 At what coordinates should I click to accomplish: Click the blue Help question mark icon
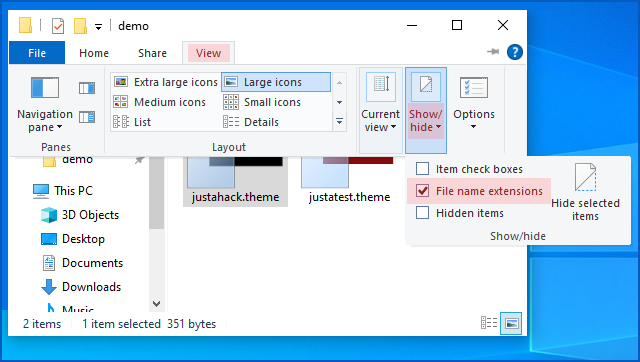pyautogui.click(x=515, y=52)
